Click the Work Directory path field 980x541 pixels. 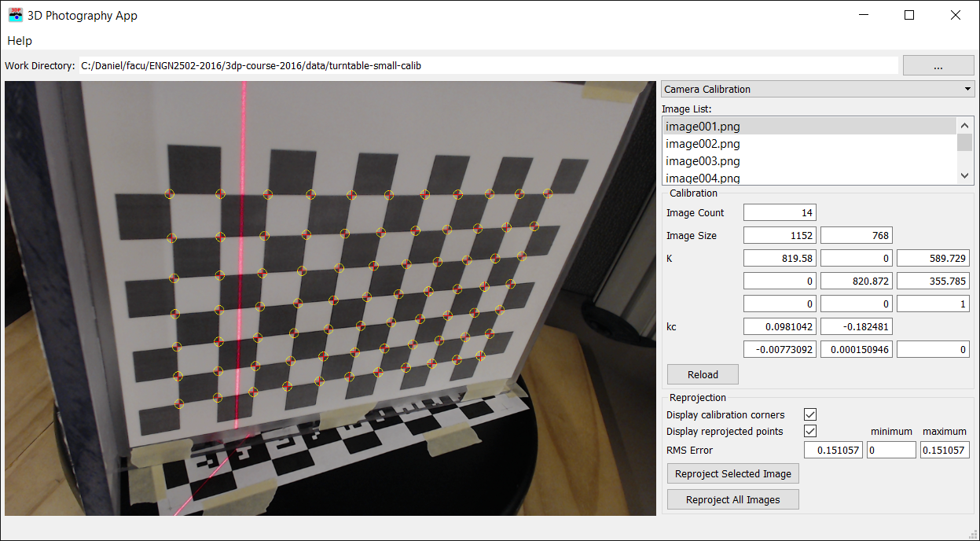[x=488, y=65]
